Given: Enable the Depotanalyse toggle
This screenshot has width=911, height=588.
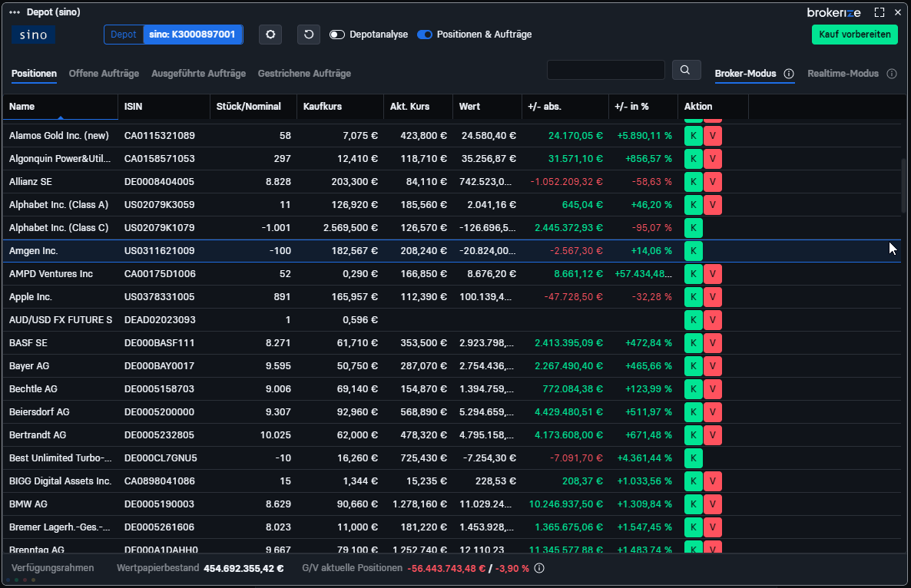Looking at the screenshot, I should 337,35.
